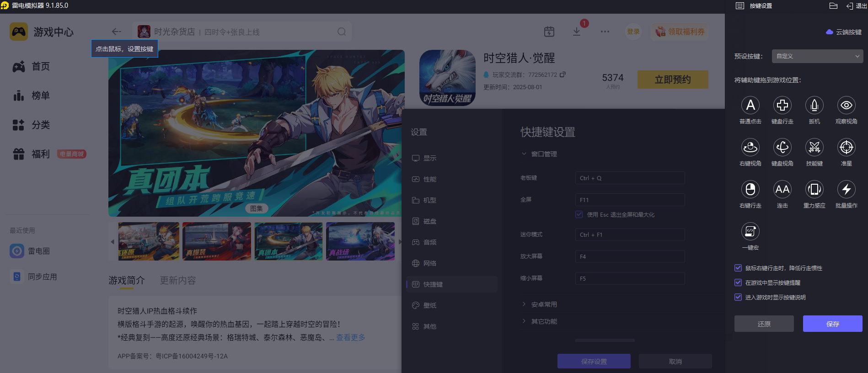Click the search magnifier icon
Image resolution: width=868 pixels, height=373 pixels.
click(342, 32)
